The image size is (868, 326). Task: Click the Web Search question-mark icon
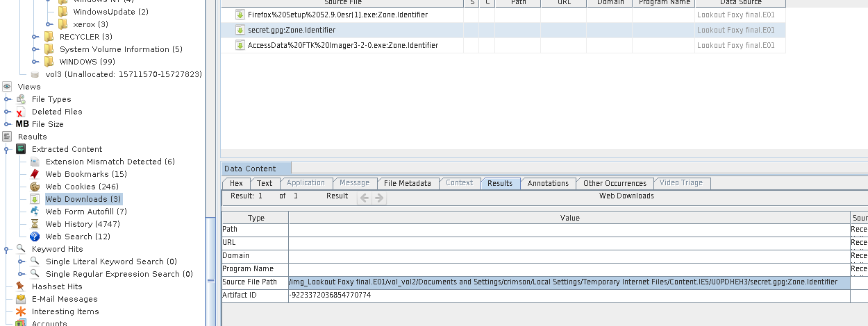[34, 237]
